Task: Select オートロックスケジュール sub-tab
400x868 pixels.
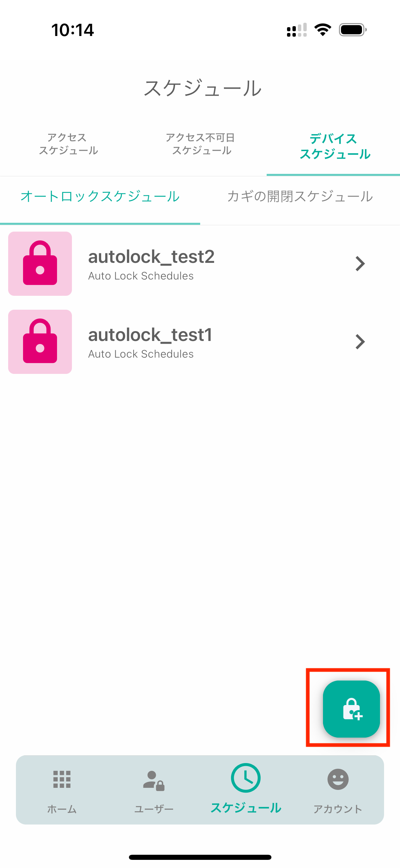Action: [100, 196]
